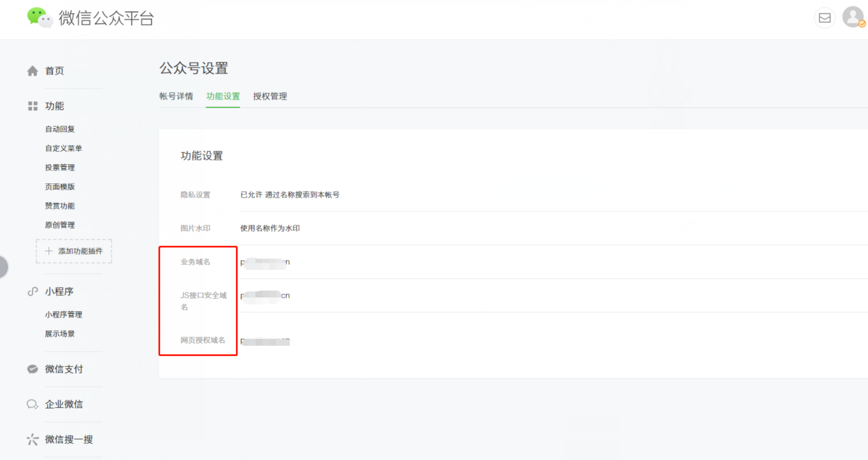The height and width of the screenshot is (460, 868).
Task: Open 投票管理 in sidebar
Action: 60,168
